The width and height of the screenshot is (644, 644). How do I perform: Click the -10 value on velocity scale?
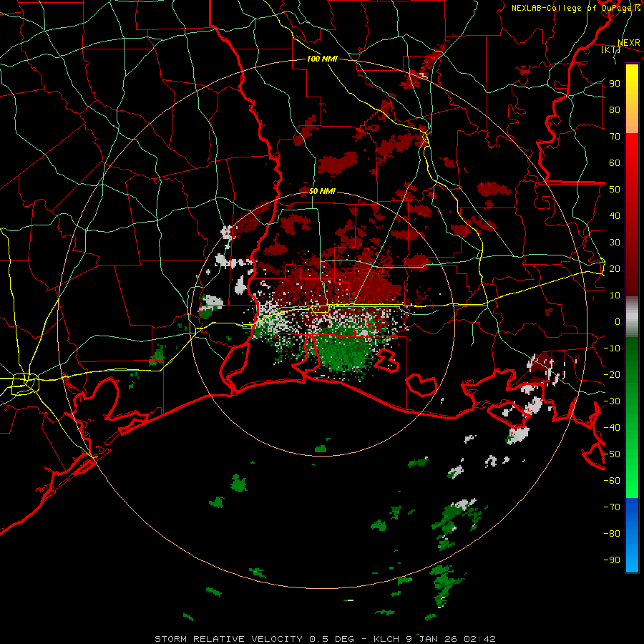(x=612, y=348)
